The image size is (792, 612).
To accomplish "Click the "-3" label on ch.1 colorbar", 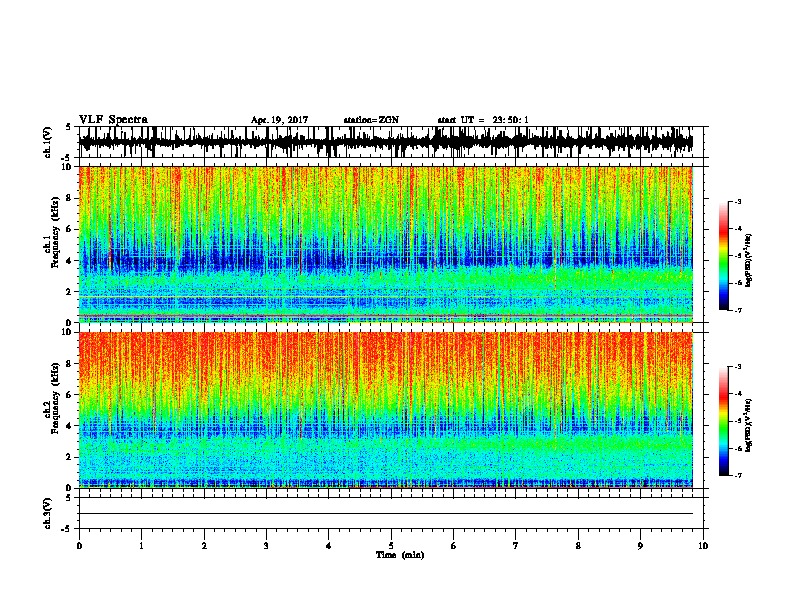I will pos(738,202).
